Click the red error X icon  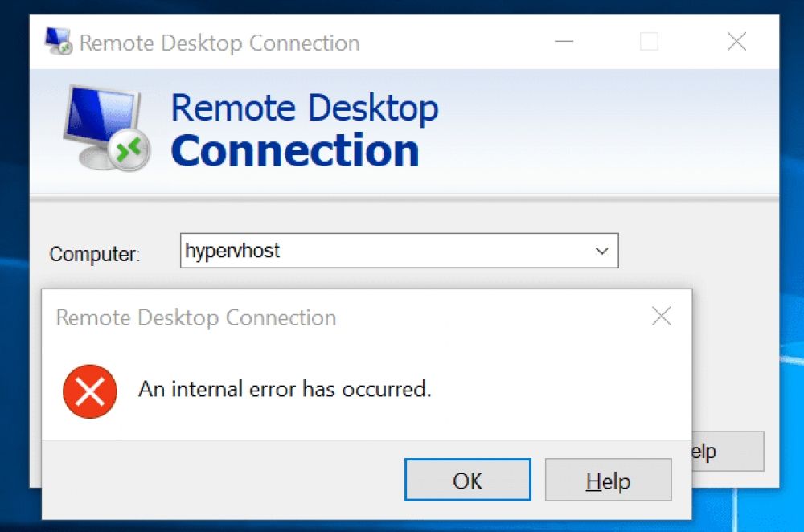coord(90,391)
